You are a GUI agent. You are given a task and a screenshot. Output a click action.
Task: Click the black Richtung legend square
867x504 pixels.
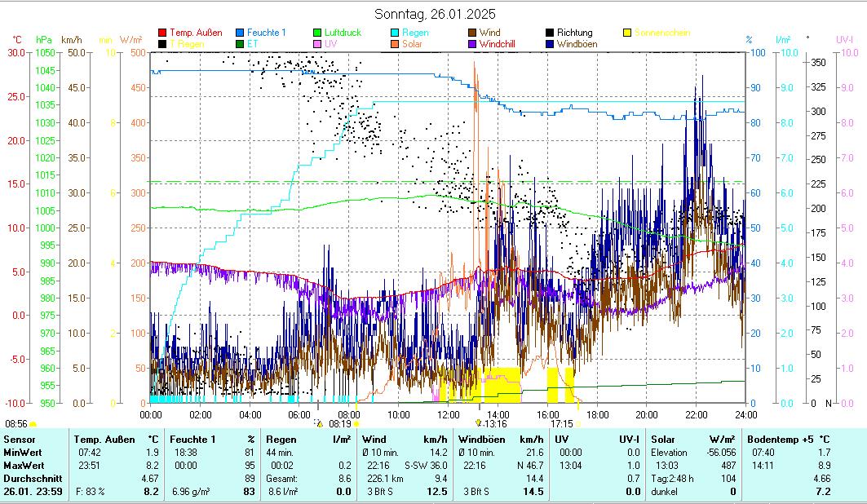pos(552,33)
